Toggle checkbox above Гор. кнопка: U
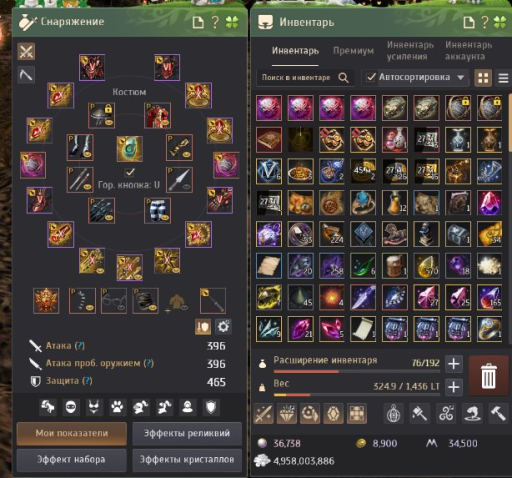512x478 pixels. coord(129,172)
